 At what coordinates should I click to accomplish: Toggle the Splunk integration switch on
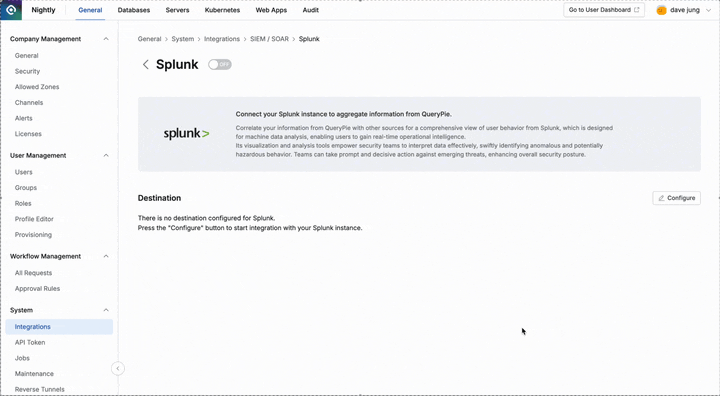pos(219,65)
